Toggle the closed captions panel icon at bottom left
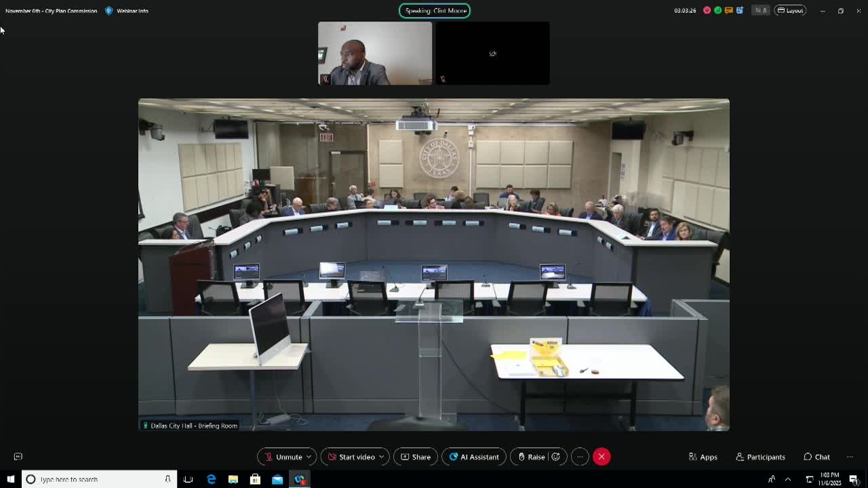The image size is (868, 488). pyautogui.click(x=18, y=457)
